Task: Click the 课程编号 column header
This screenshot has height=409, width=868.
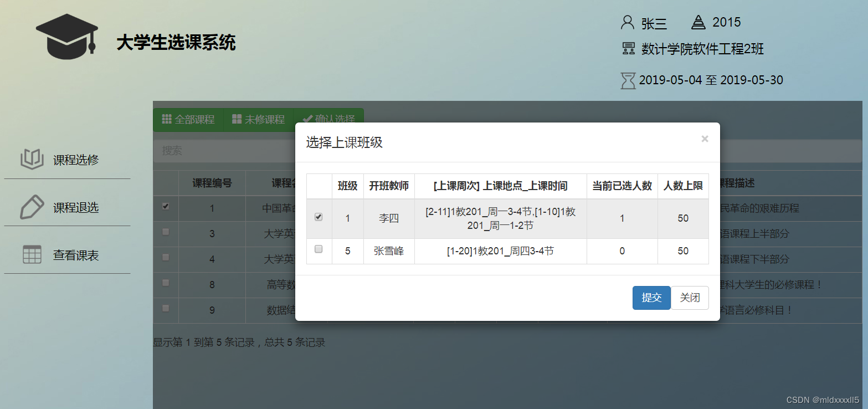Action: 212,183
